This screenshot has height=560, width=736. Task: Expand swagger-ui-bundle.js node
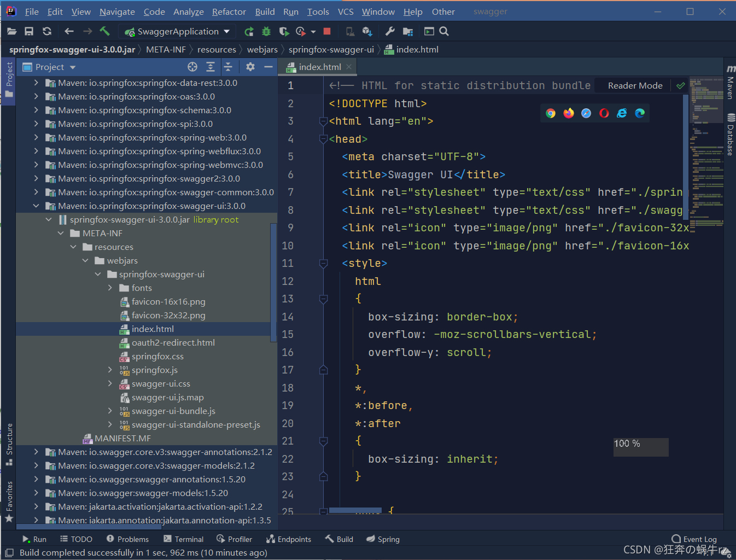(x=110, y=411)
